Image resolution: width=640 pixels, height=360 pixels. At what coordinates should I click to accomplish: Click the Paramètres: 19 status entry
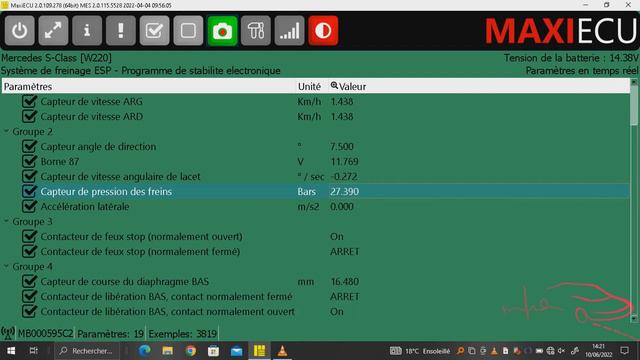coord(110,334)
